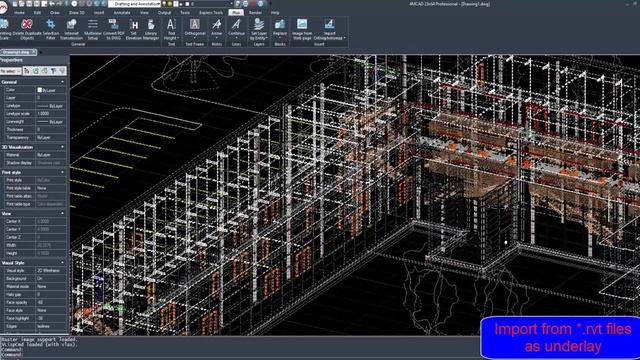Image resolution: width=640 pixels, height=360 pixels.
Task: Click the quick select icon in Properties panel
Action: click(27, 71)
